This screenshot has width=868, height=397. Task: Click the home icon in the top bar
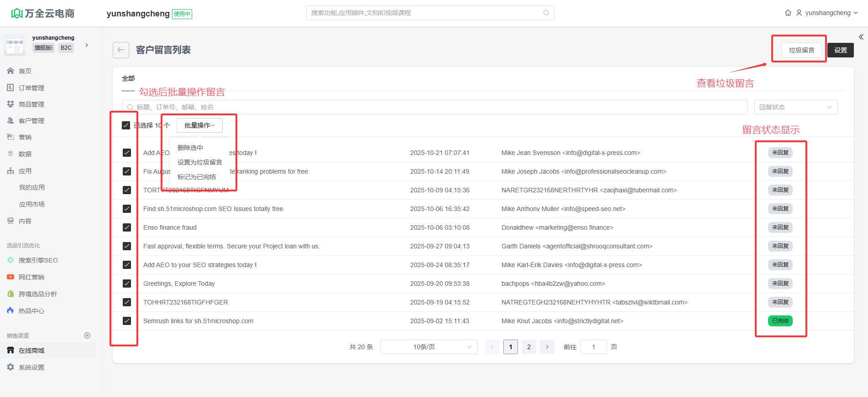pyautogui.click(x=788, y=13)
